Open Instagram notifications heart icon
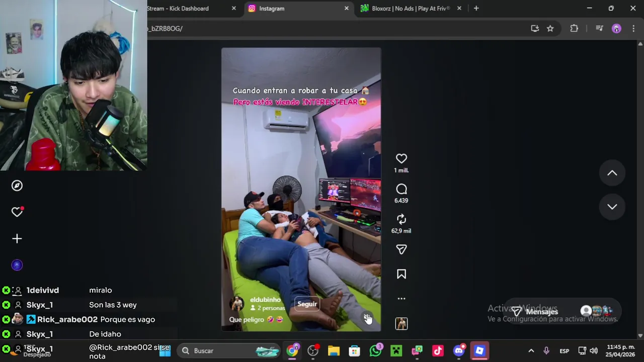The width and height of the screenshot is (644, 362). (17, 212)
